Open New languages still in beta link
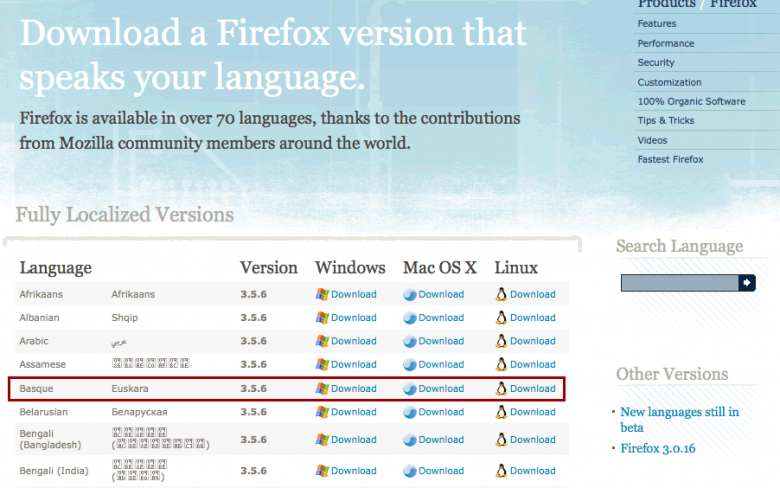This screenshot has width=780, height=488. coord(679,420)
